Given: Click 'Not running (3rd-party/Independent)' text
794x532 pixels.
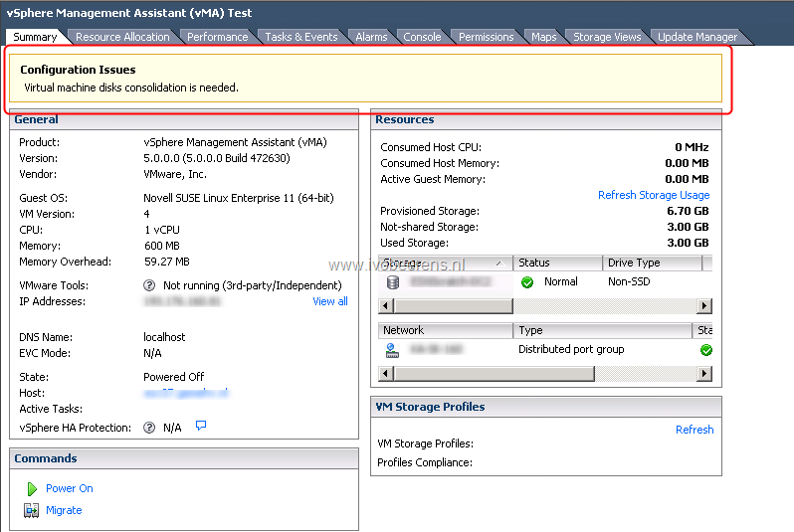Looking at the screenshot, I should click(x=252, y=285).
